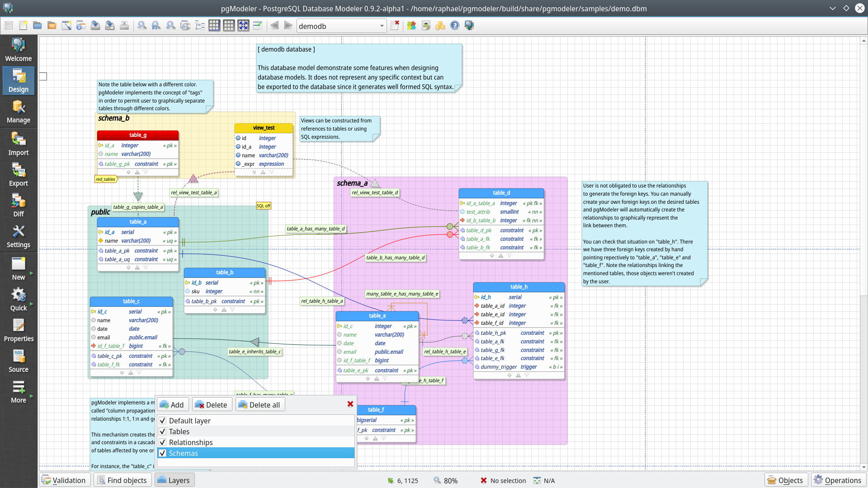Uncheck the Schemas layer checkbox
868x488 pixels.
pos(163,453)
